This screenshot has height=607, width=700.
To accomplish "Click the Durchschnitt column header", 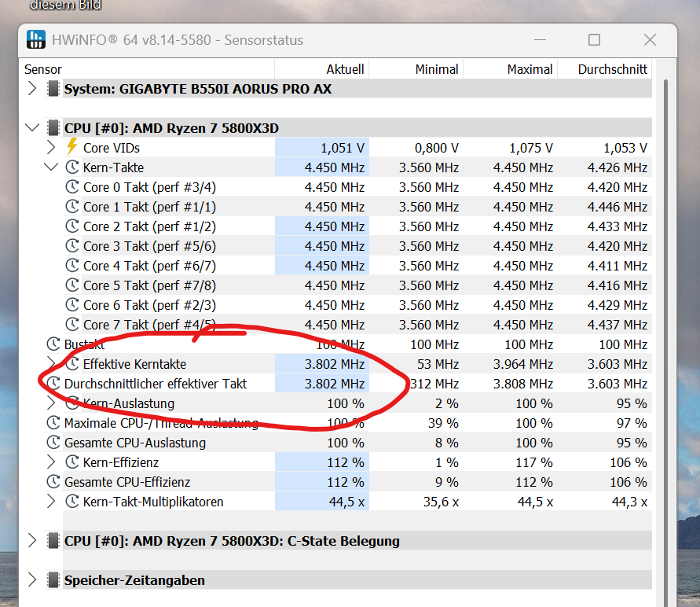I will pyautogui.click(x=604, y=69).
